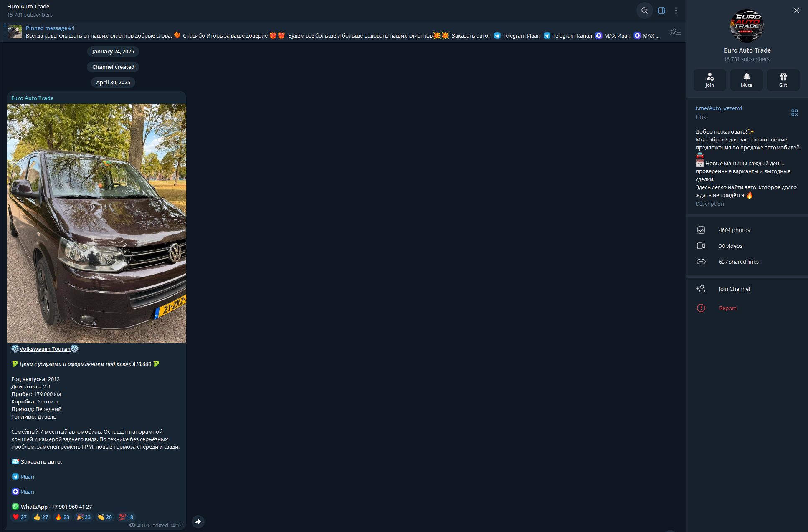The height and width of the screenshot is (532, 808).
Task: Click the channel description text in info panel
Action: click(x=747, y=163)
